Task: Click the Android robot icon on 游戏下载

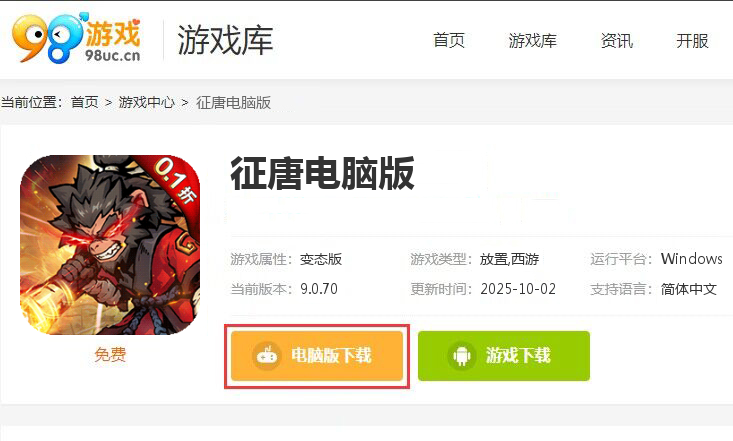Action: [462, 356]
